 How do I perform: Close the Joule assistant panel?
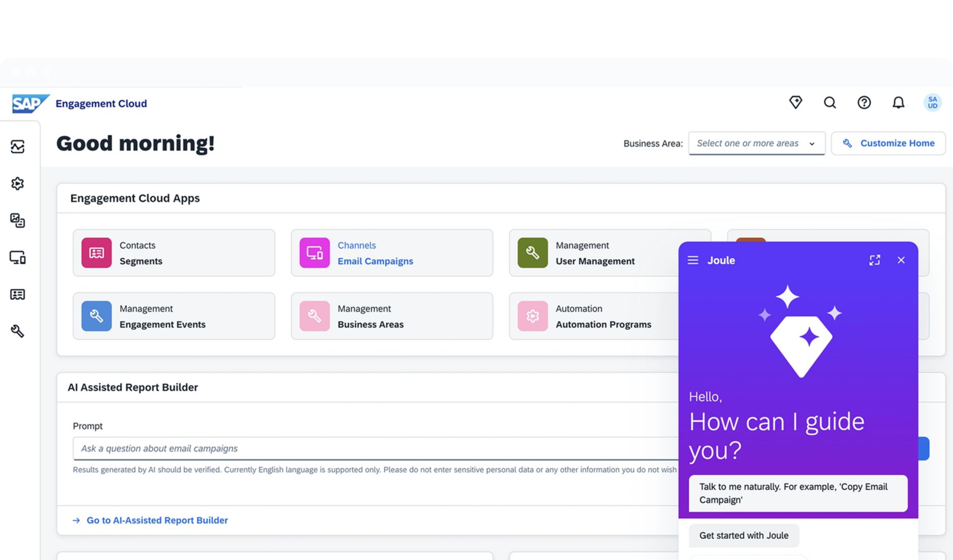point(901,260)
